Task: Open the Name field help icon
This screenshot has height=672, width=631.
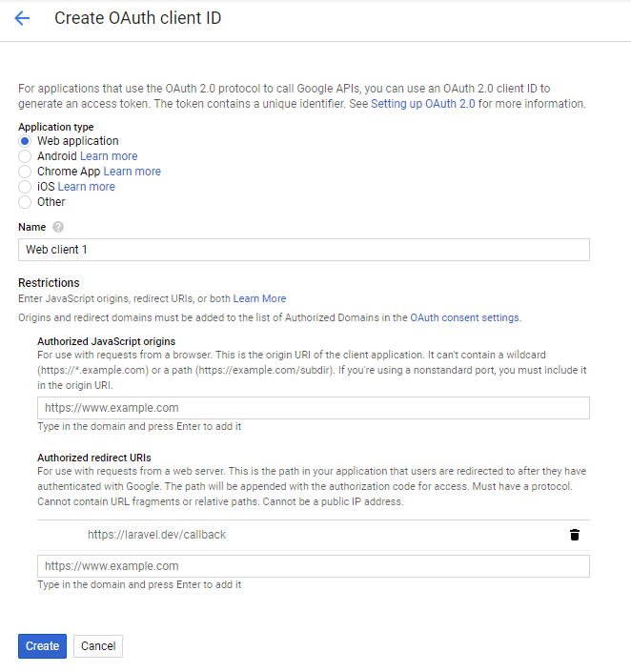Action: 58,227
